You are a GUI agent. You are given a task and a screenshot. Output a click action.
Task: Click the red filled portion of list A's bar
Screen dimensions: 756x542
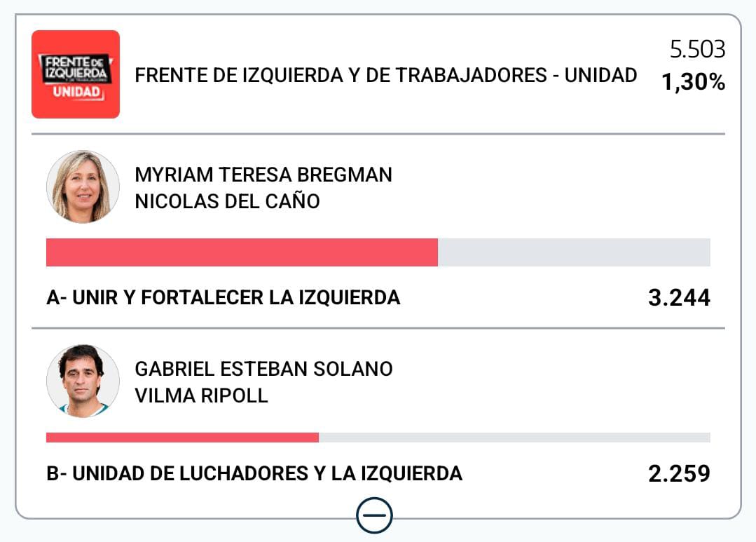coord(242,252)
